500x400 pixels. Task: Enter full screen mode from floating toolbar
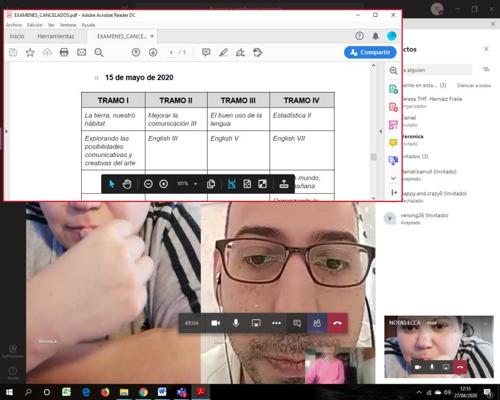[x=263, y=184]
